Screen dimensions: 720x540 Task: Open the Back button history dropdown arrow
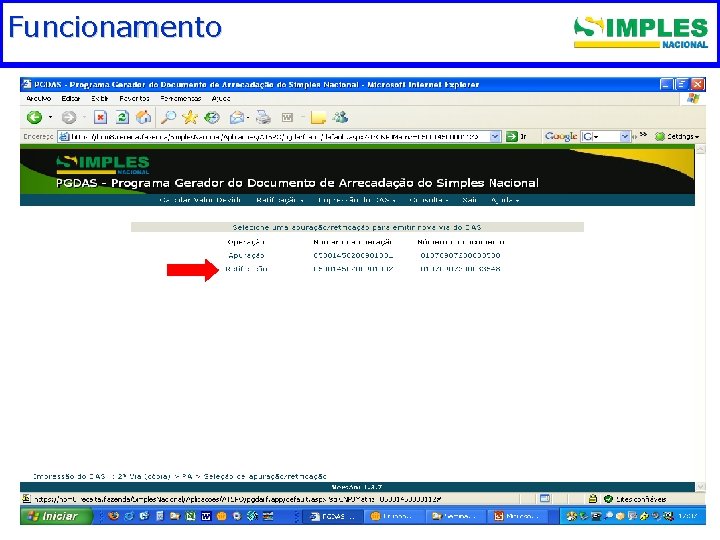pos(50,118)
